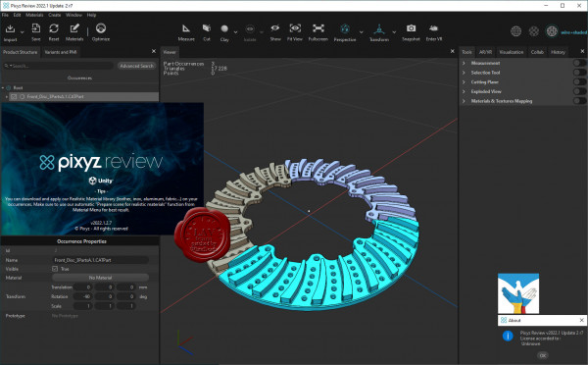
Task: Open the Edit menu
Action: [x=18, y=15]
